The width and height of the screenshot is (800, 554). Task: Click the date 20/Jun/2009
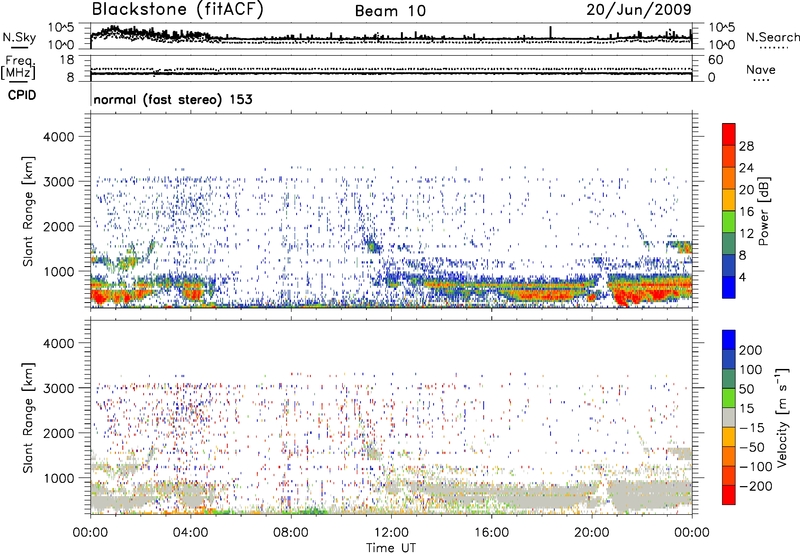(x=639, y=9)
